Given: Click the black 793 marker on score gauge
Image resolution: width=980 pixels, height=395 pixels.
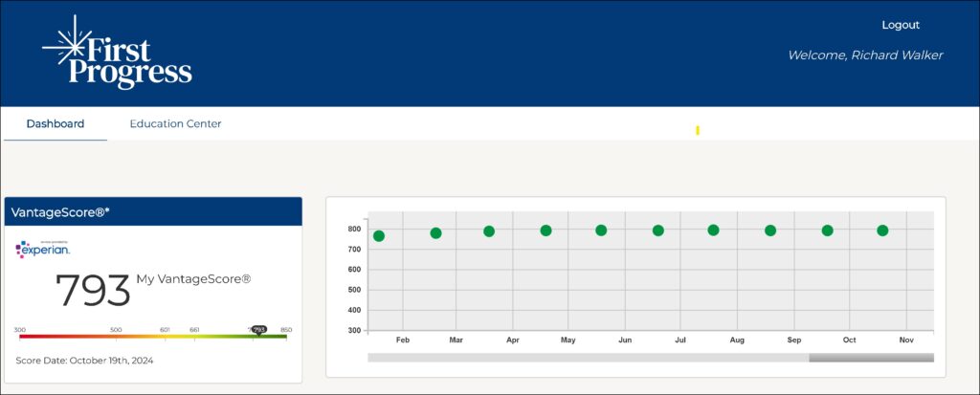Looking at the screenshot, I should pyautogui.click(x=258, y=329).
